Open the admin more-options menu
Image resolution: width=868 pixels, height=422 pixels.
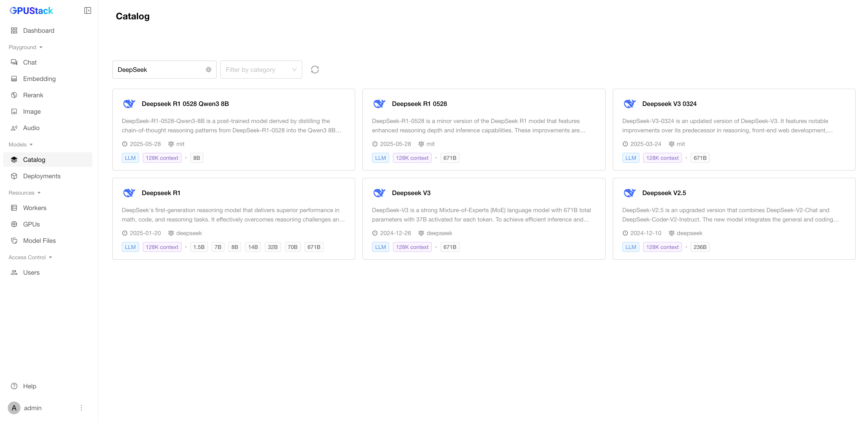point(81,408)
